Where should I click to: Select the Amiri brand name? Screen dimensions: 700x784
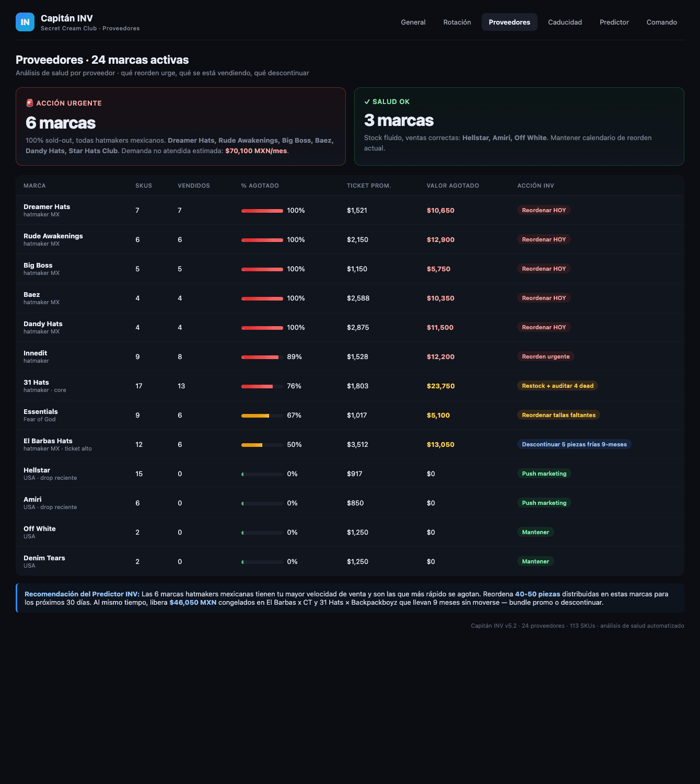click(x=32, y=500)
